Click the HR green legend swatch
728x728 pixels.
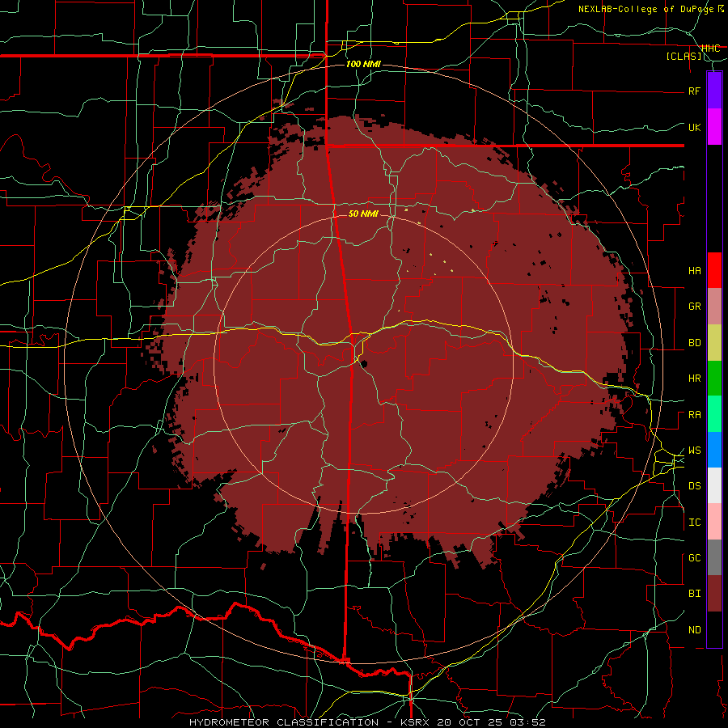714,379
